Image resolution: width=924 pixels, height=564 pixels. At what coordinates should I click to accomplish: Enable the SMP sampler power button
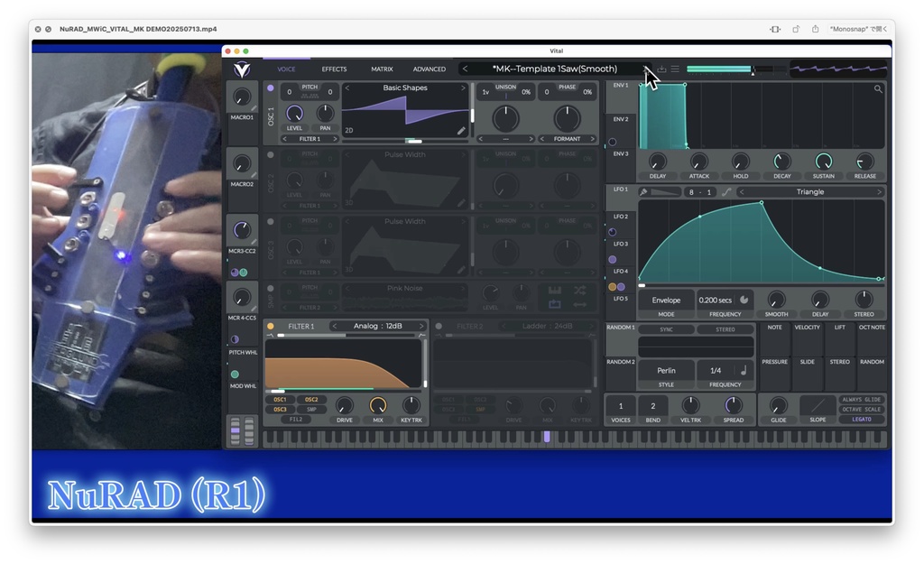(271, 288)
